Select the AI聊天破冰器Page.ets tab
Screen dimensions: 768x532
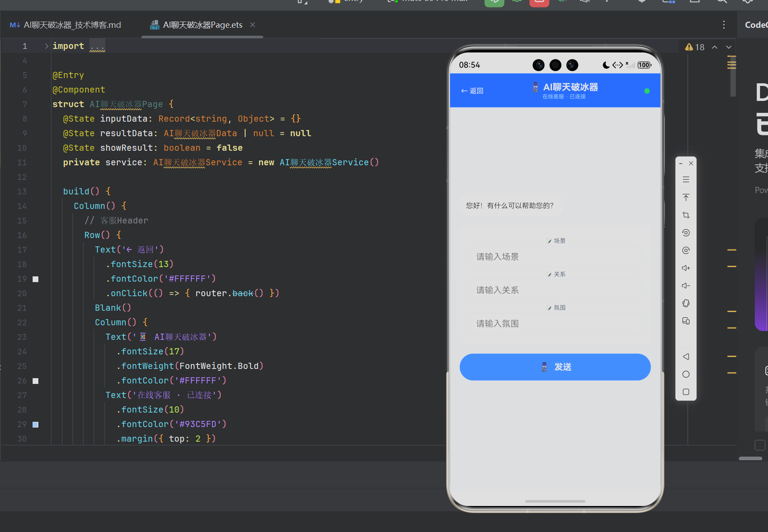pyautogui.click(x=203, y=25)
